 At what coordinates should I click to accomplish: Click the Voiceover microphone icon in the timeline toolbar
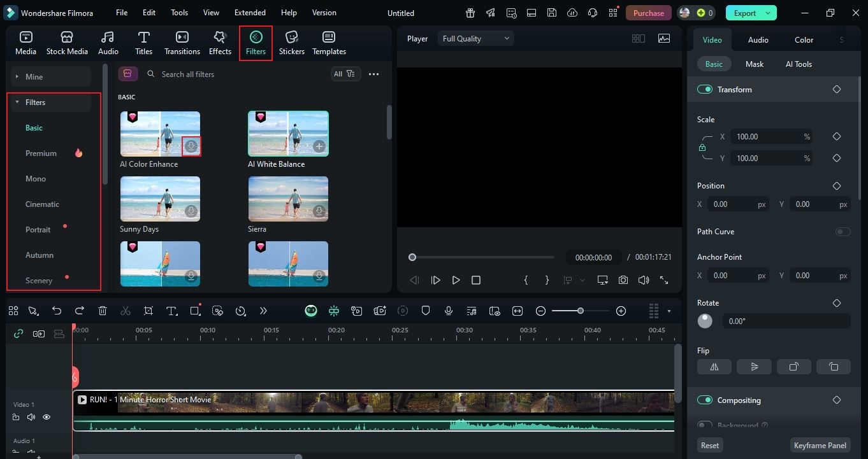click(448, 311)
